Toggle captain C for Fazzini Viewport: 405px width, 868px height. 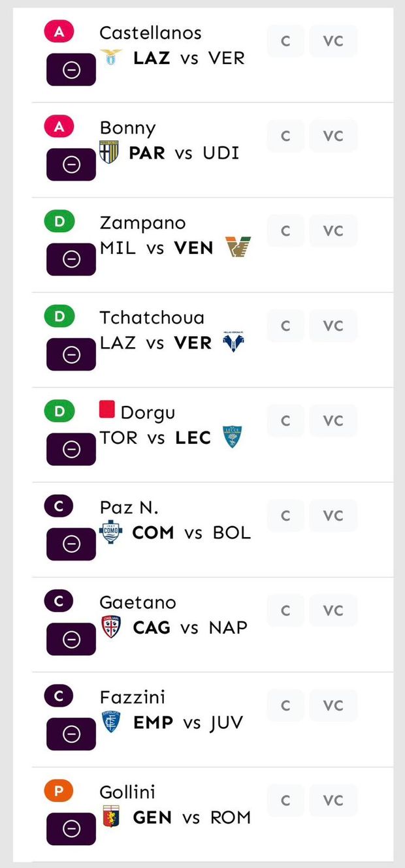pyautogui.click(x=285, y=705)
